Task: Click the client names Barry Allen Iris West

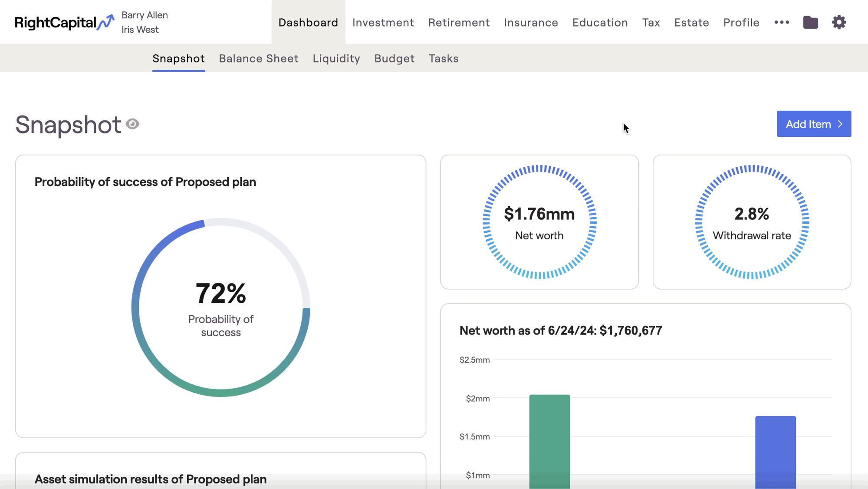Action: [145, 22]
